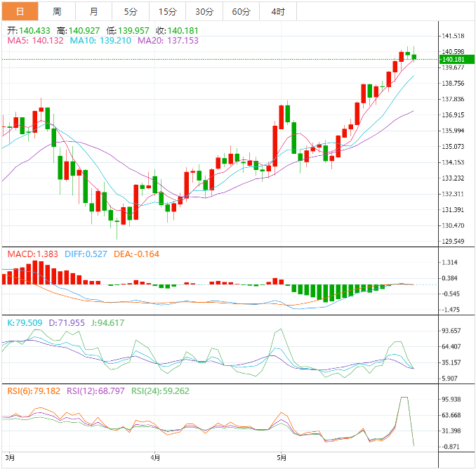Switch to the 5分 timeframe tab
Viewport: 476px width, 472px height.
coord(131,11)
